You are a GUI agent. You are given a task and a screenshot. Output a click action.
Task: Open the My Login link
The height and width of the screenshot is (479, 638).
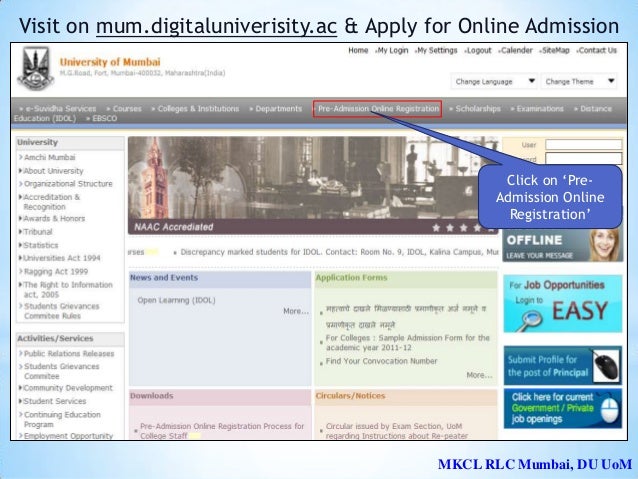coord(393,50)
